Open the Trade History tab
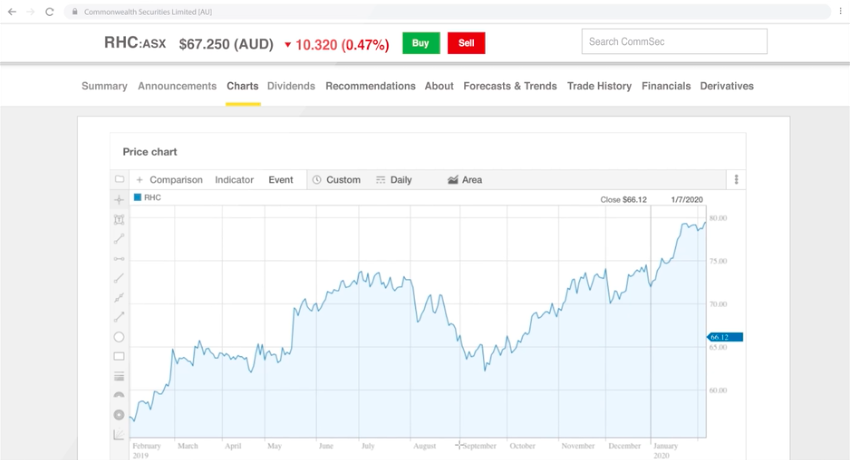Viewport: 850px width, 460px height. (599, 86)
